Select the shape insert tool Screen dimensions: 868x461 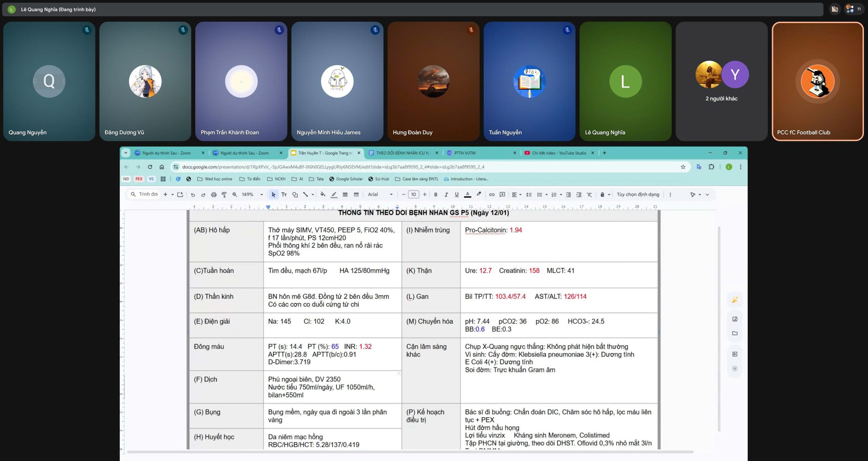(295, 194)
